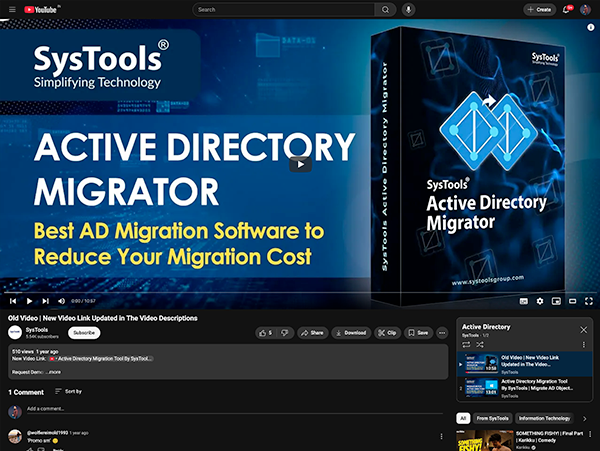Select playlist item 'Old Video | New Video Link'
The width and height of the screenshot is (600, 451).
coord(525,364)
